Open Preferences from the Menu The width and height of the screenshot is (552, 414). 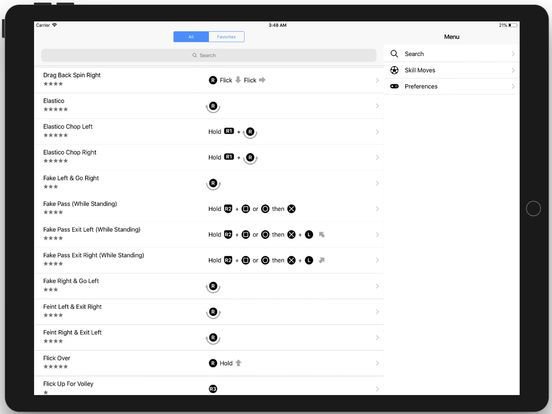[x=452, y=86]
